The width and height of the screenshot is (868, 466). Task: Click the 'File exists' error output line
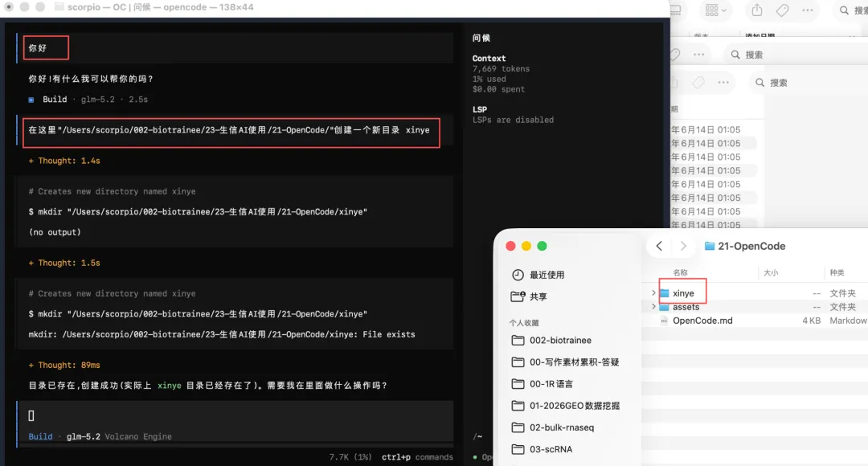pos(222,334)
